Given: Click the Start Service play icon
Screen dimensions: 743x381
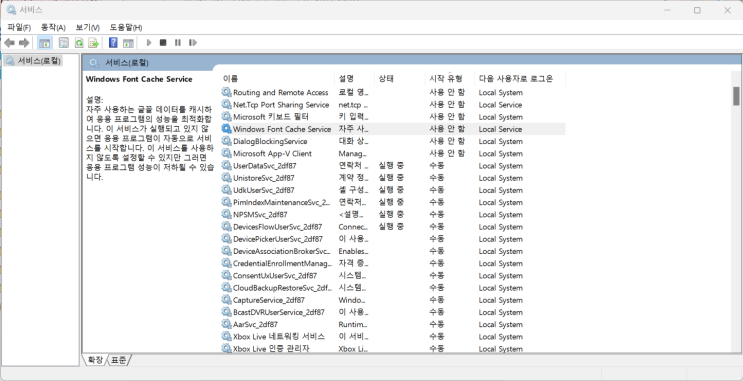Looking at the screenshot, I should [149, 43].
